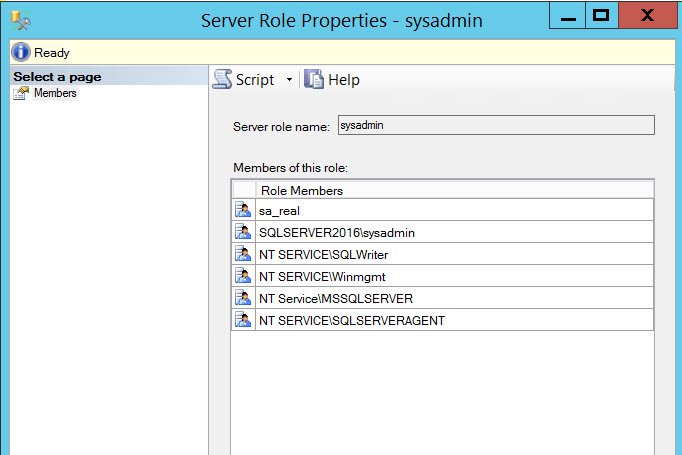
Task: Click the NT SERVICE\Winmgmt login icon
Action: (243, 275)
